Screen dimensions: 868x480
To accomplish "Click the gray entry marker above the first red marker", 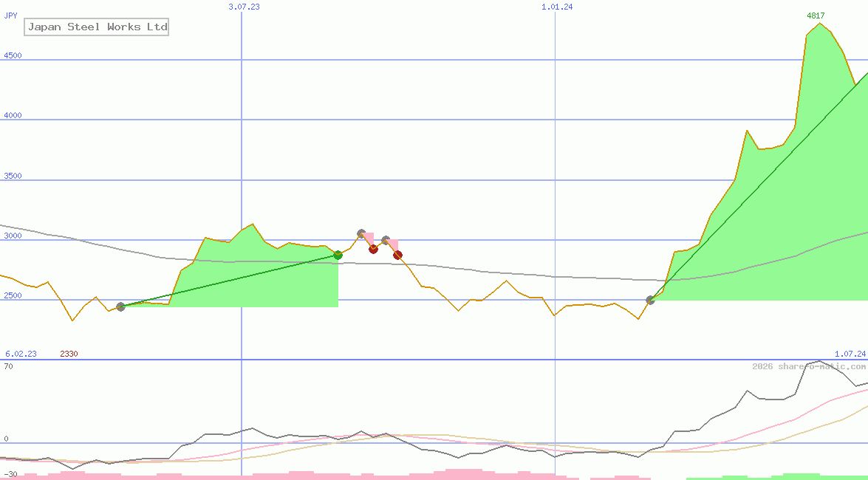I will point(361,233).
